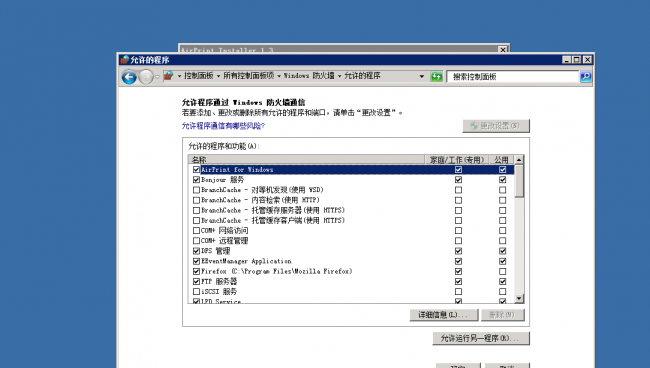Maximize the 允许的程序 window
Screen dimensions: 650x368
(577, 60)
